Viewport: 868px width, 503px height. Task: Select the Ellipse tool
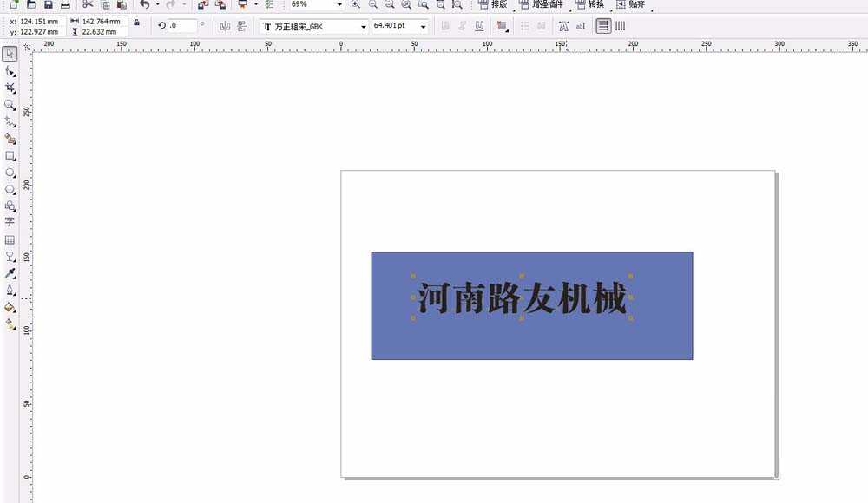tap(10, 173)
